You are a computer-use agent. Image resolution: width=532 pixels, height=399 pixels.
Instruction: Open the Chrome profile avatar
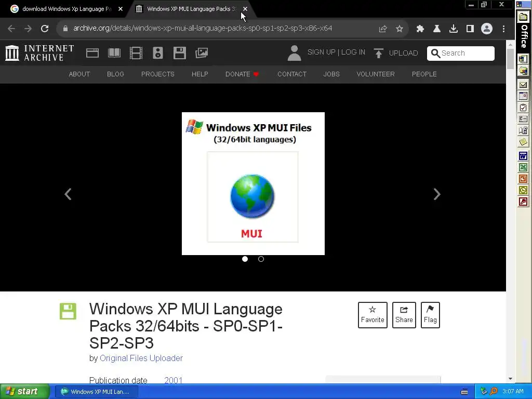[486, 29]
